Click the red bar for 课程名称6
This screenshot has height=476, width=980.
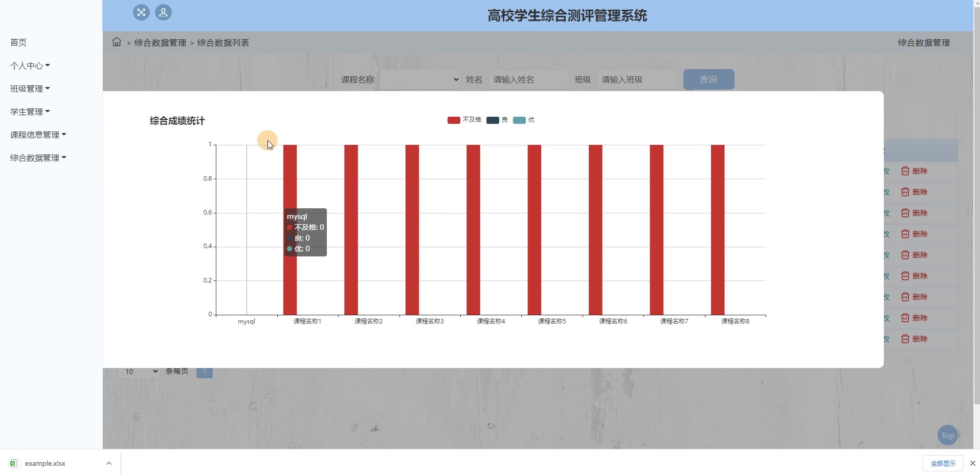[595, 230]
